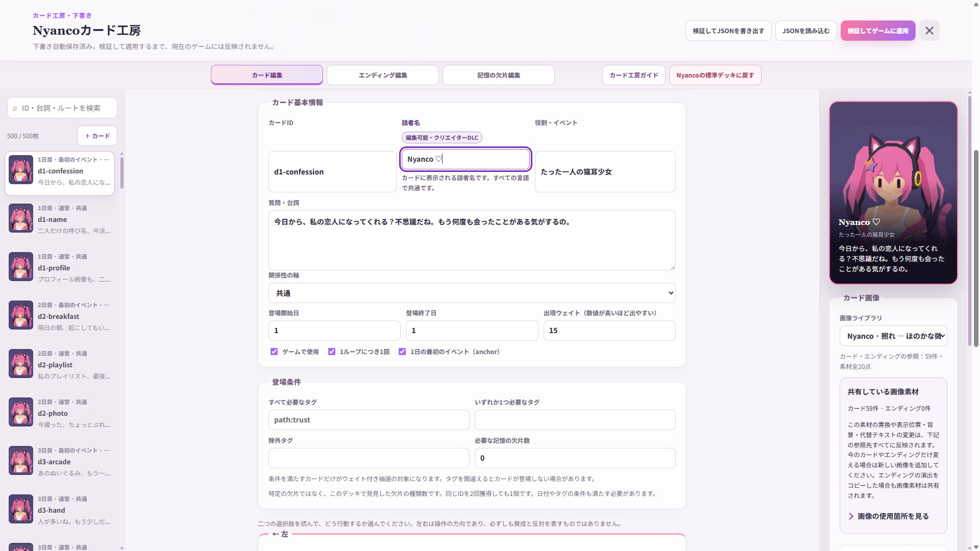The width and height of the screenshot is (980, 551).
Task: Open the 関係性の軸 dropdown showing 共通
Action: tap(472, 293)
